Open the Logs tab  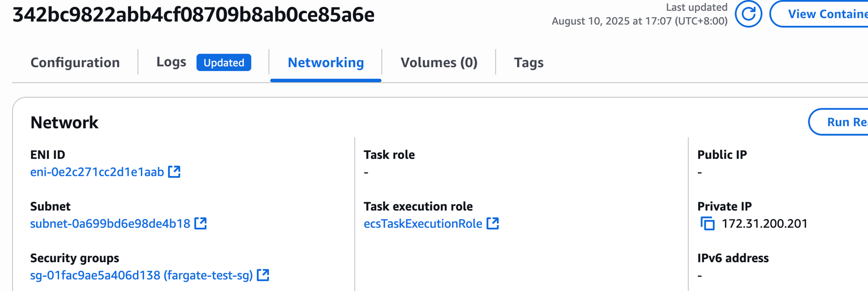[171, 62]
